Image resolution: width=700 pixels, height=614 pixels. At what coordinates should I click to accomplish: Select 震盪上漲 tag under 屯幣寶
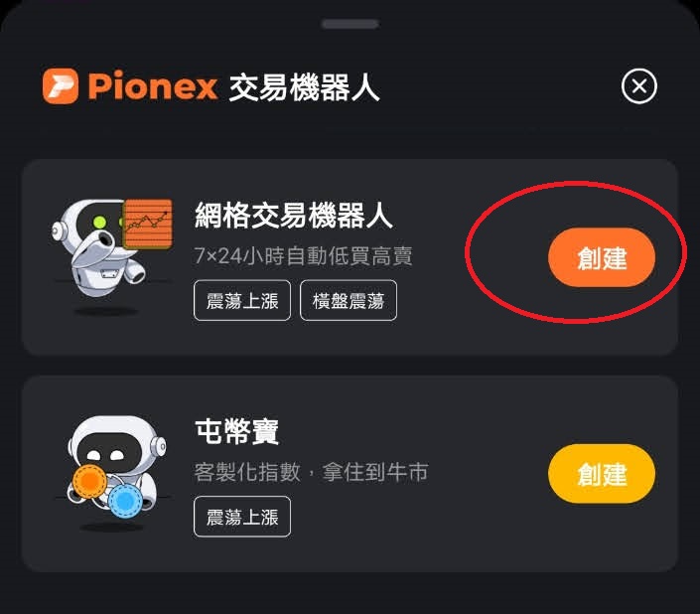(242, 517)
